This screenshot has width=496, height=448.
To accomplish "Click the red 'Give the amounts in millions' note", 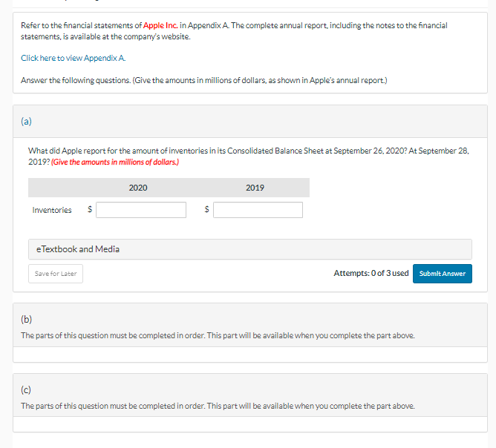I will [115, 162].
